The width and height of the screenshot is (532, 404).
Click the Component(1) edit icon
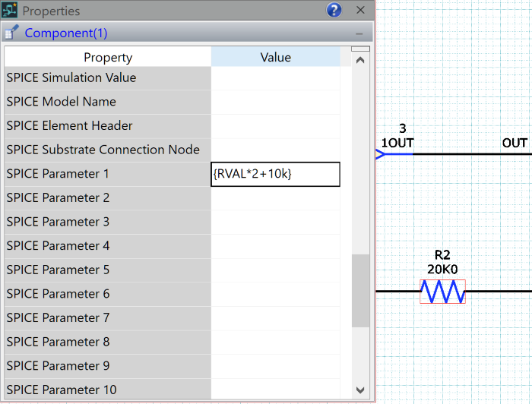(x=11, y=33)
